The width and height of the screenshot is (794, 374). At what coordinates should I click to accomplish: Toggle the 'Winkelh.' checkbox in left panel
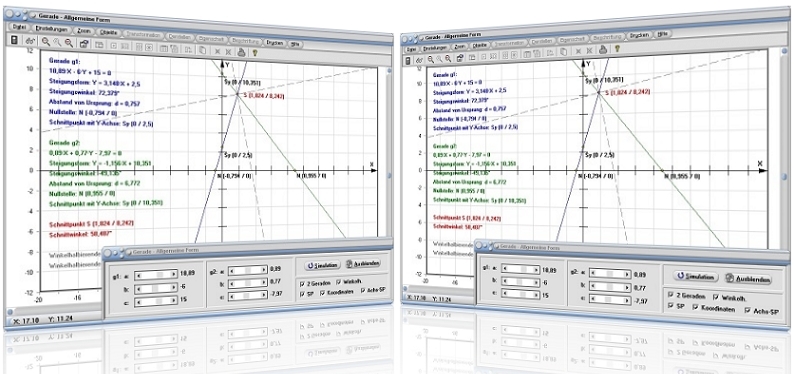coord(339,282)
